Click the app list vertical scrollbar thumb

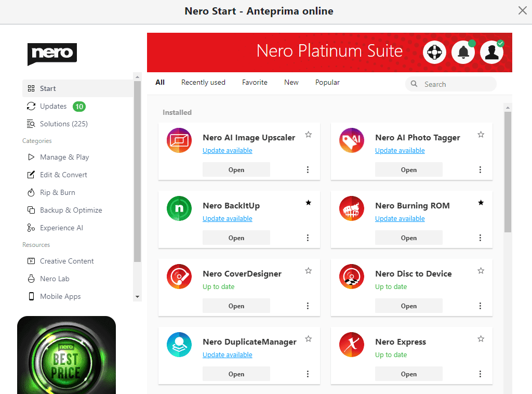click(x=508, y=172)
